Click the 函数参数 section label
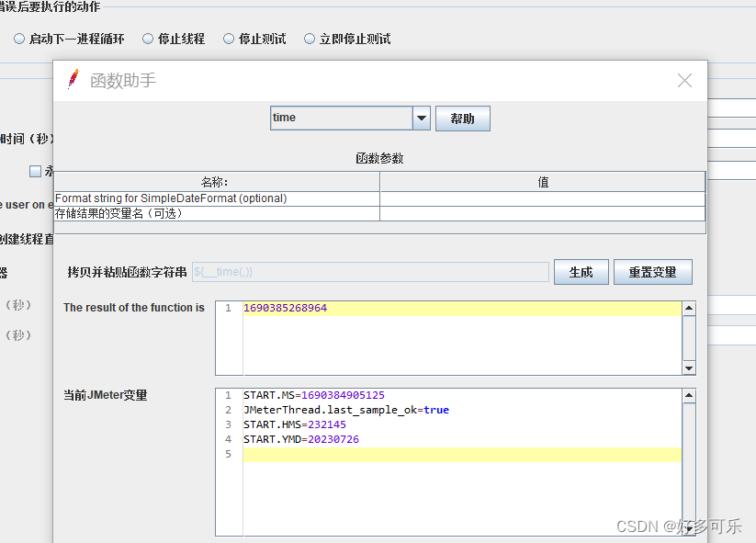This screenshot has height=543, width=756. click(x=379, y=158)
